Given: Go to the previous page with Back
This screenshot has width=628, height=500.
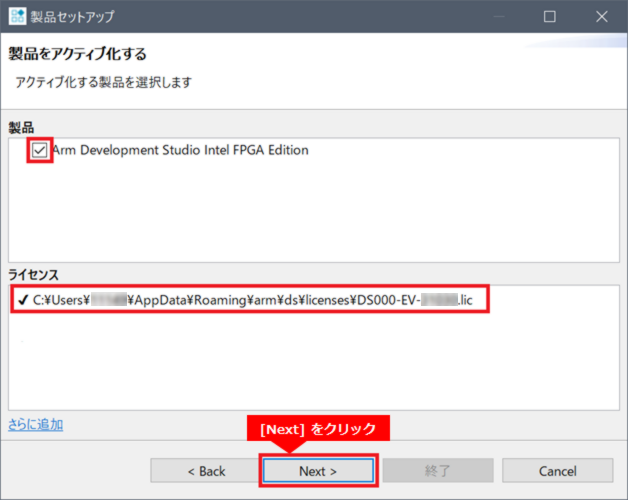Looking at the screenshot, I should 206,471.
